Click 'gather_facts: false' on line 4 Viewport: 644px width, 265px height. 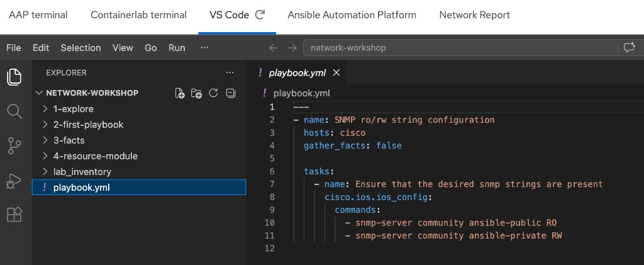[x=352, y=145]
